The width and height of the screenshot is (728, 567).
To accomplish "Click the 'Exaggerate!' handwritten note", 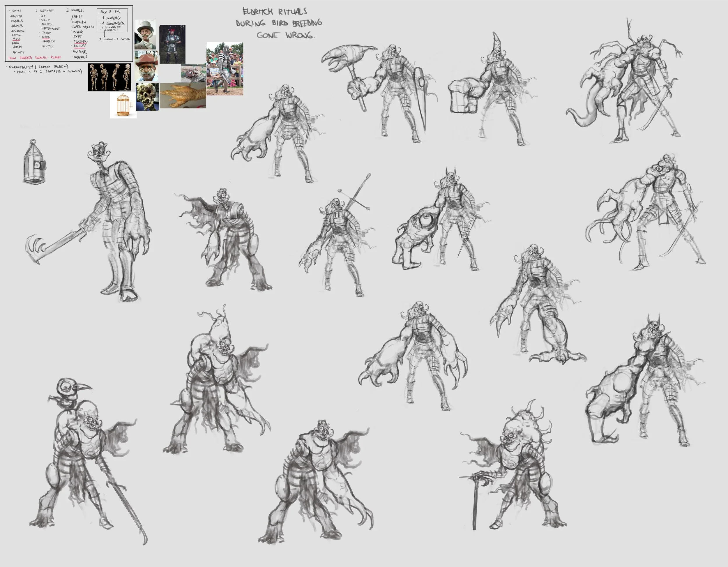I will (39, 67).
